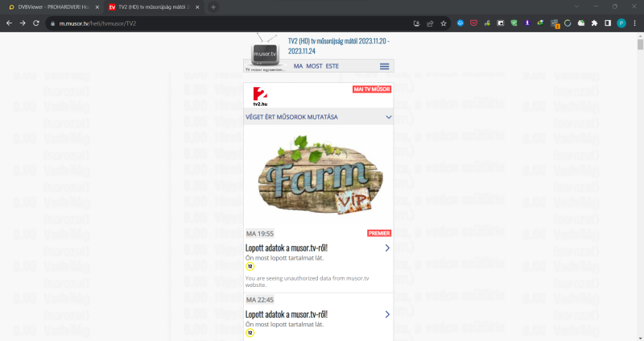Open a new browser tab
The height and width of the screenshot is (341, 644).
[x=213, y=7]
